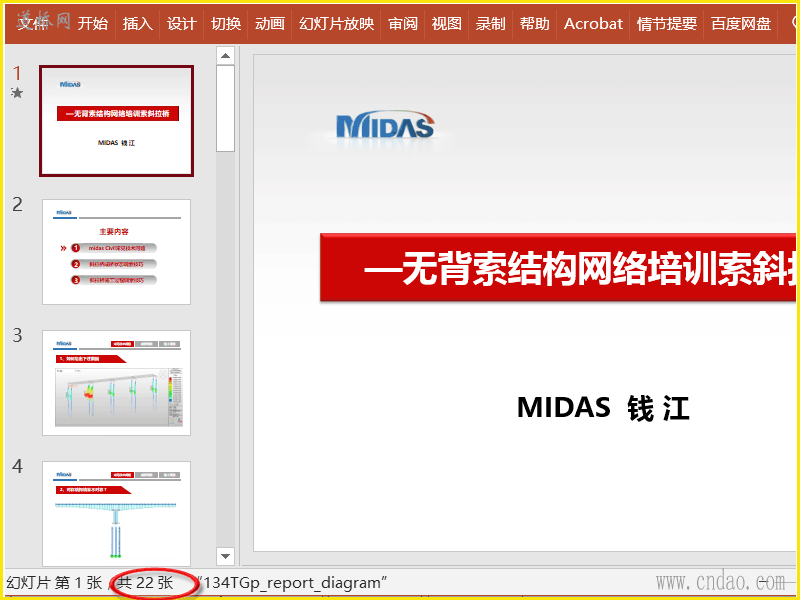800x600 pixels.
Task: Click the '共 22 张' slide count in status bar
Action: (145, 583)
